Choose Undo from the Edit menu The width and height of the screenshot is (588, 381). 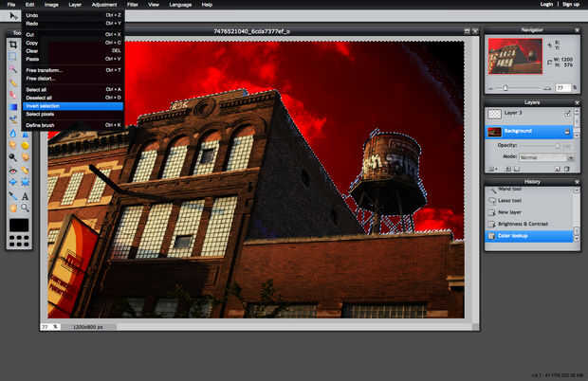(x=73, y=15)
